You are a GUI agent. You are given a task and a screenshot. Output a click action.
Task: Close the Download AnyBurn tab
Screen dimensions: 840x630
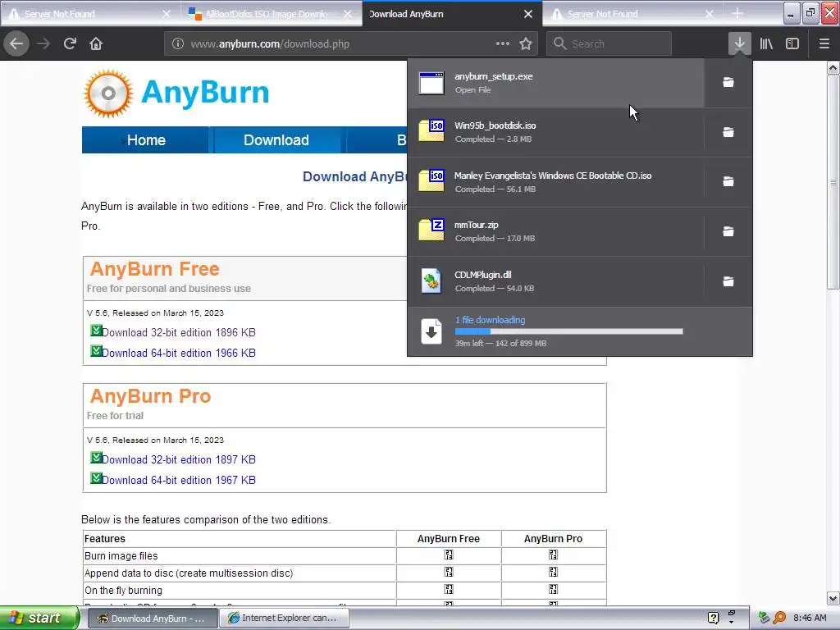527,14
